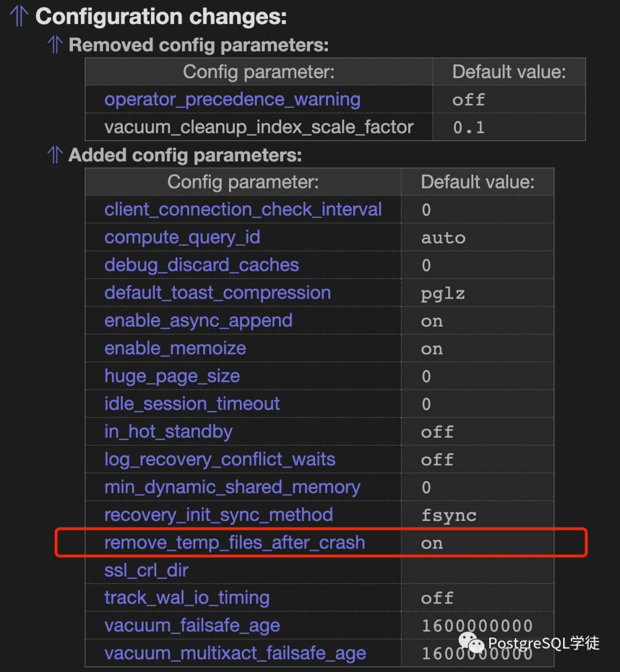Follow the ssl_crl_dir link

coord(146,570)
